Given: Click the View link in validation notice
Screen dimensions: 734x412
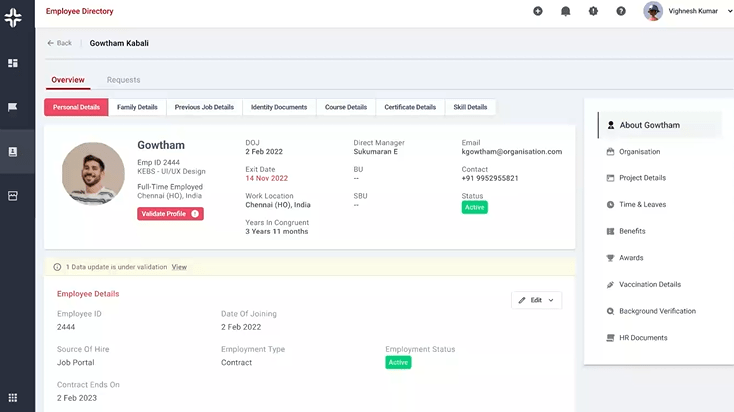Looking at the screenshot, I should 179,267.
